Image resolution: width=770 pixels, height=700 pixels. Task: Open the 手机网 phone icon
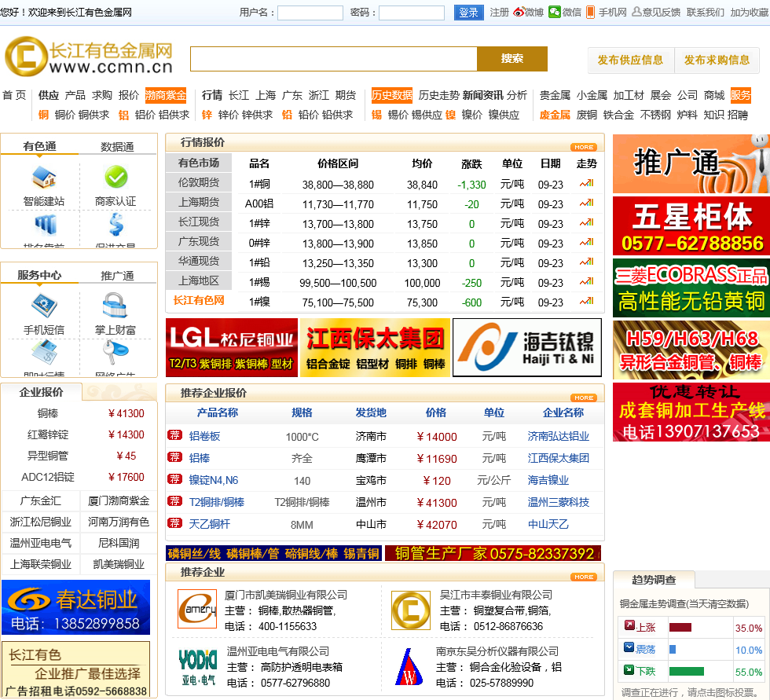coord(591,12)
